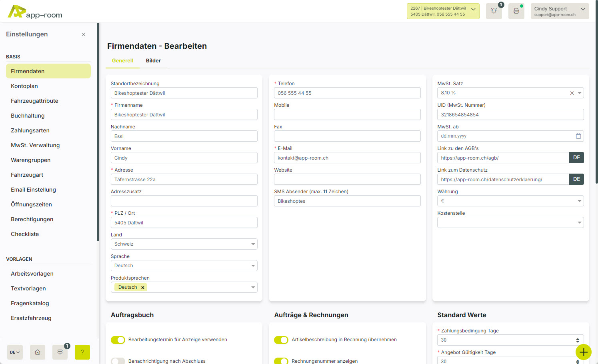Switch to the Bilder tab
Image resolution: width=598 pixels, height=364 pixels.
[x=153, y=61]
